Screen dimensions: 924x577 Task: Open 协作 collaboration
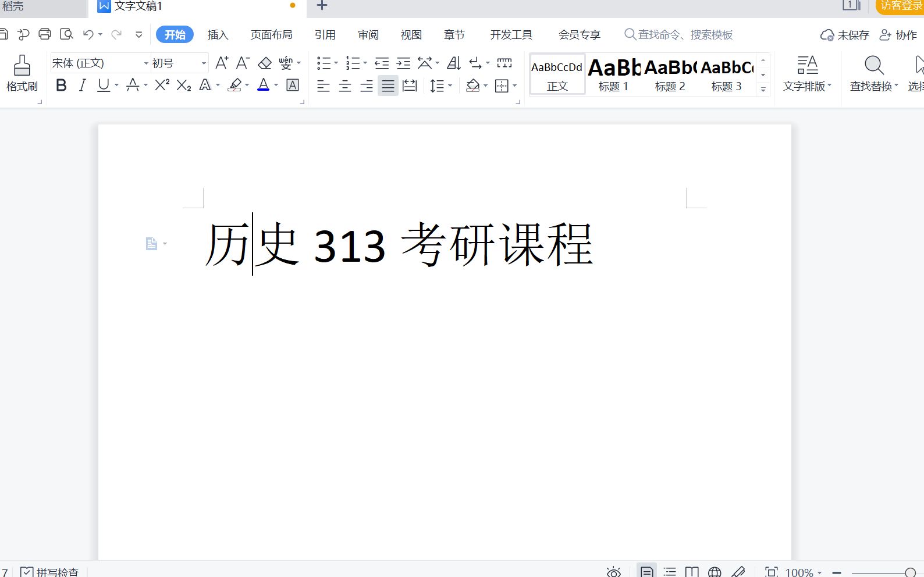pos(898,35)
